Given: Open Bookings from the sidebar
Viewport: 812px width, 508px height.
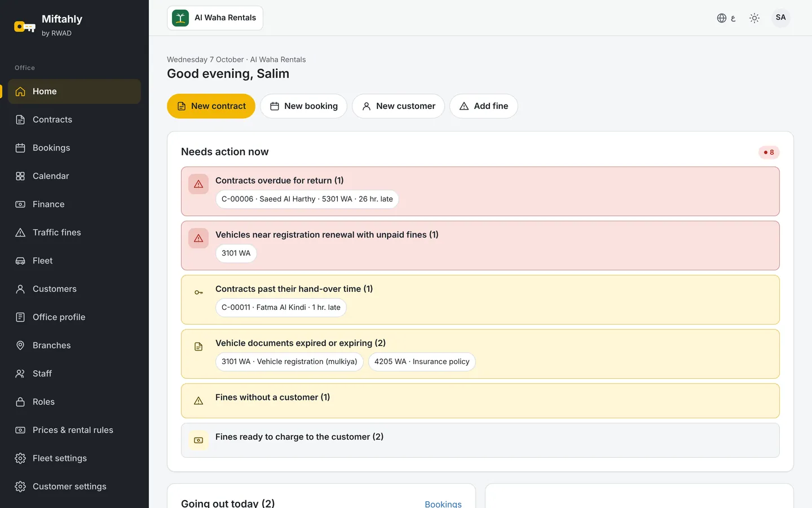Looking at the screenshot, I should [74, 148].
